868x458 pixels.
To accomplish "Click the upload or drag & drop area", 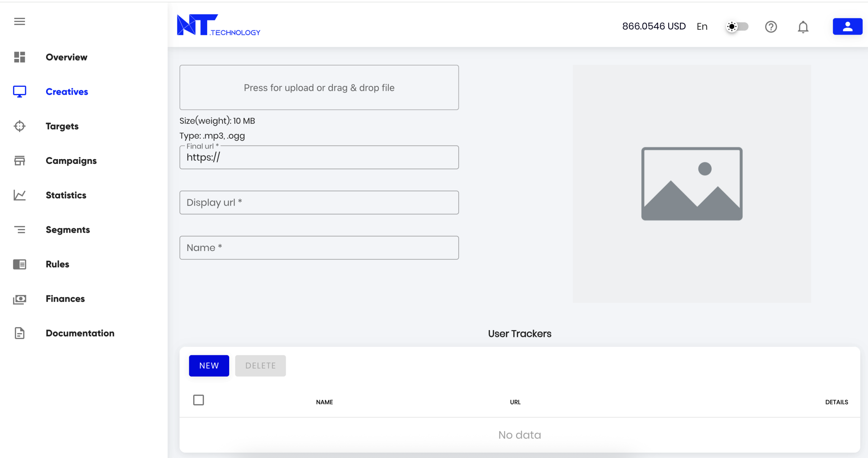I will (319, 88).
